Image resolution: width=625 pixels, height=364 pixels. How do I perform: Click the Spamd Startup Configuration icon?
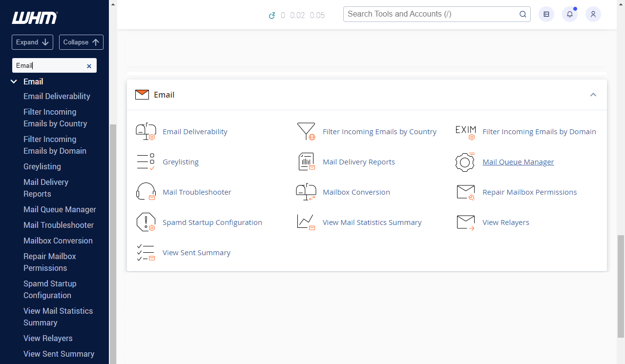click(x=146, y=222)
